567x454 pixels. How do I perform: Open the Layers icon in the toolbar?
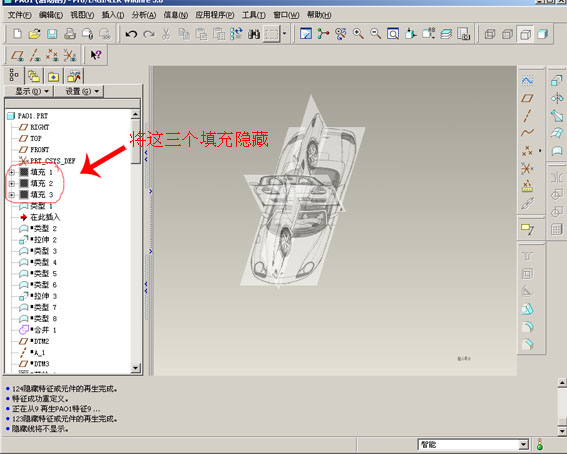[446, 34]
